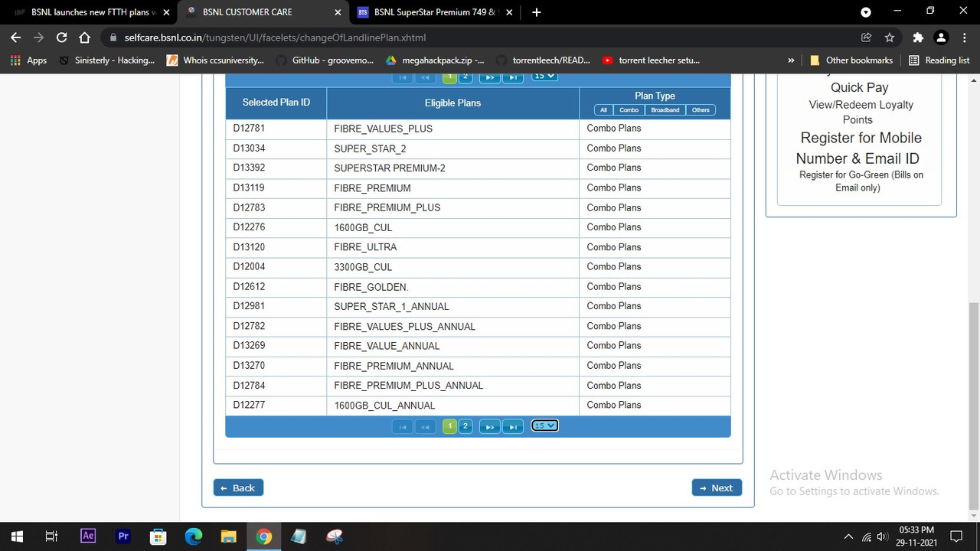Open the taskbar clock showing 05:33 PM

[x=916, y=536]
